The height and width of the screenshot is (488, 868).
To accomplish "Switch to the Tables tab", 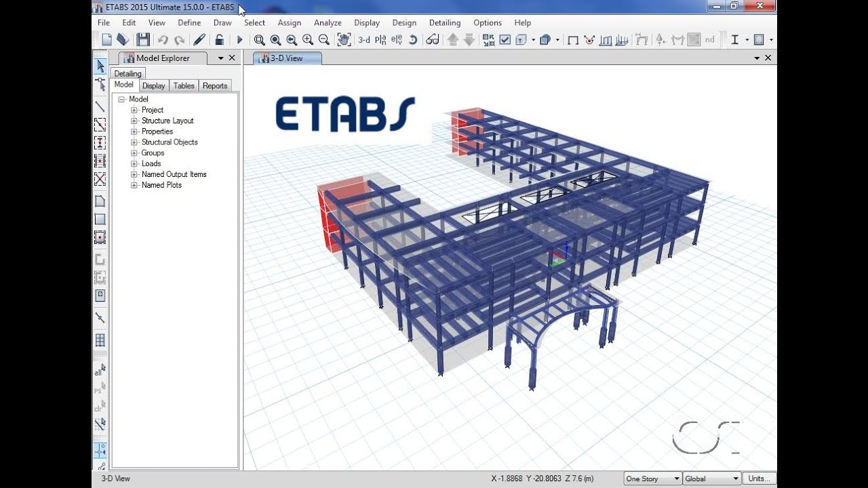I will click(x=184, y=85).
